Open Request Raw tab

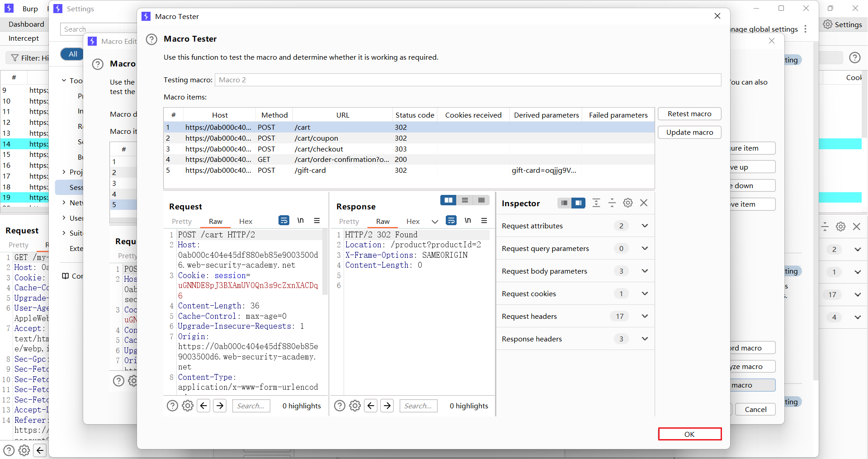coord(216,221)
